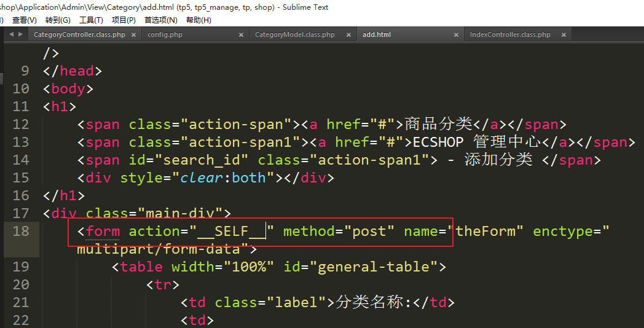
Task: Close the config.php tab
Action: pyautogui.click(x=241, y=35)
